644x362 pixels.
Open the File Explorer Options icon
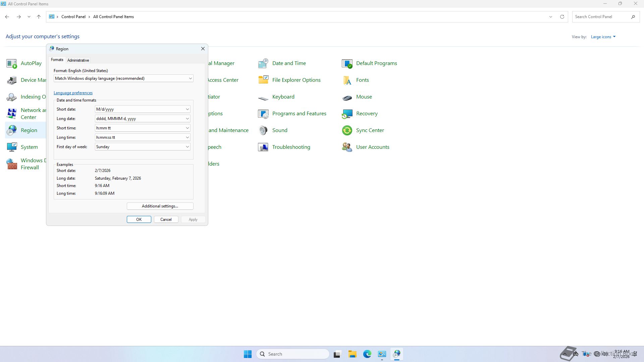[x=263, y=80]
